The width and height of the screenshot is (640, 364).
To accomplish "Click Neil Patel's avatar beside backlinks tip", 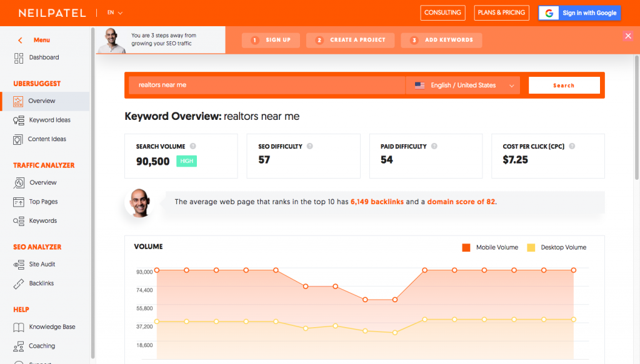I will tap(139, 202).
